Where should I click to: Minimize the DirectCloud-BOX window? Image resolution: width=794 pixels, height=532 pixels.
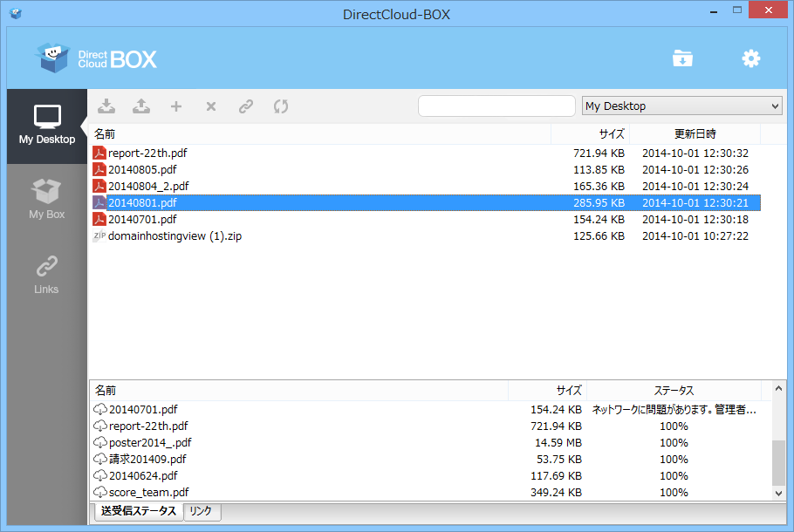pos(714,10)
